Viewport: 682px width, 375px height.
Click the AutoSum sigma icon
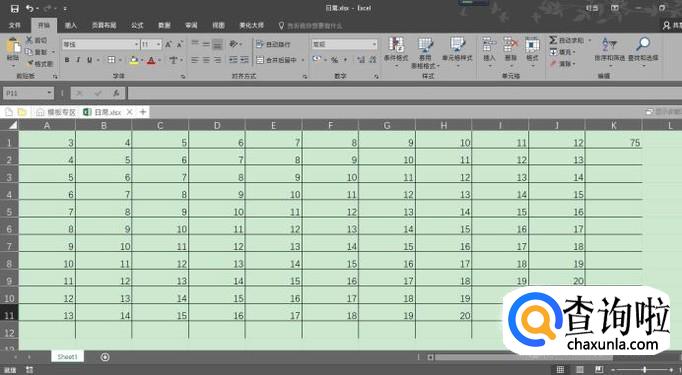click(x=553, y=40)
